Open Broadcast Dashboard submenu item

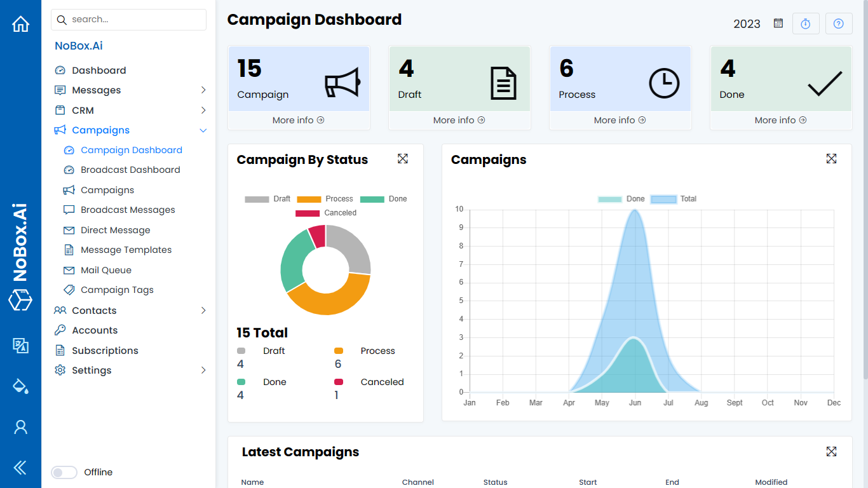(130, 170)
